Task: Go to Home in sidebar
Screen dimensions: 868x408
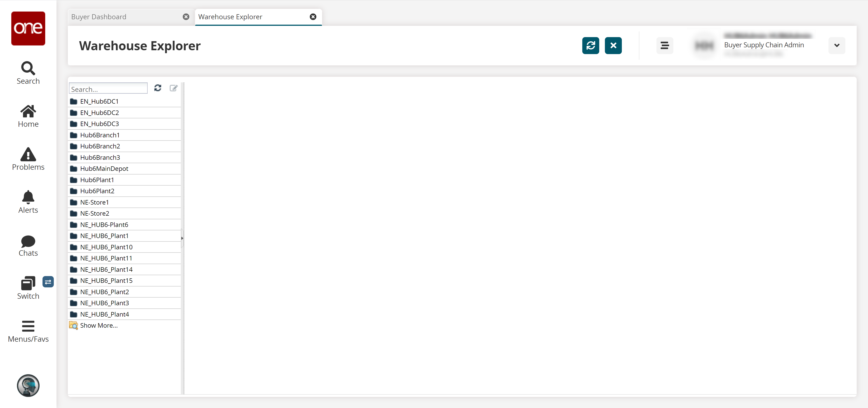Action: (28, 116)
